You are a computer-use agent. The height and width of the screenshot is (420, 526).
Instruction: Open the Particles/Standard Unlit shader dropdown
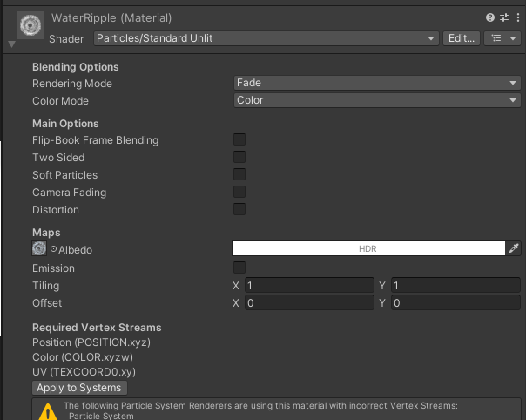(x=266, y=38)
